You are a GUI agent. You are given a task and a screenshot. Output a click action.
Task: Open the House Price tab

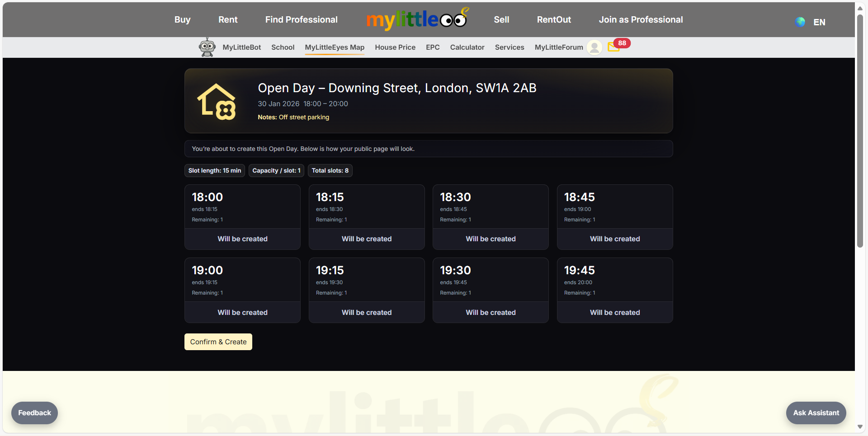click(395, 47)
